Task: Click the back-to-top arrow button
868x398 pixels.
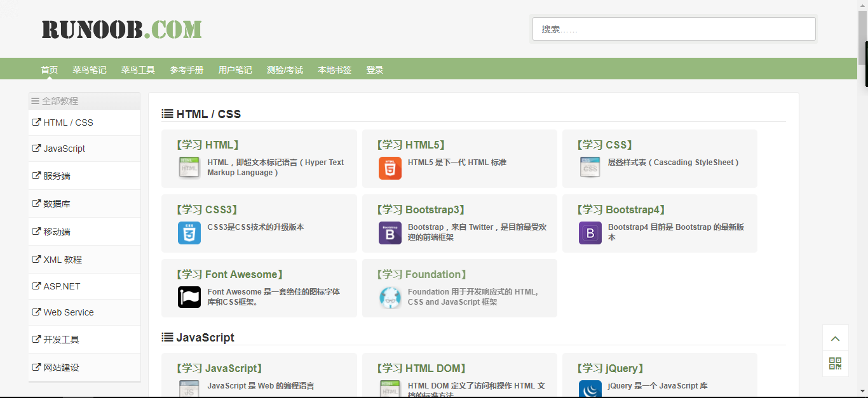Action: 835,338
